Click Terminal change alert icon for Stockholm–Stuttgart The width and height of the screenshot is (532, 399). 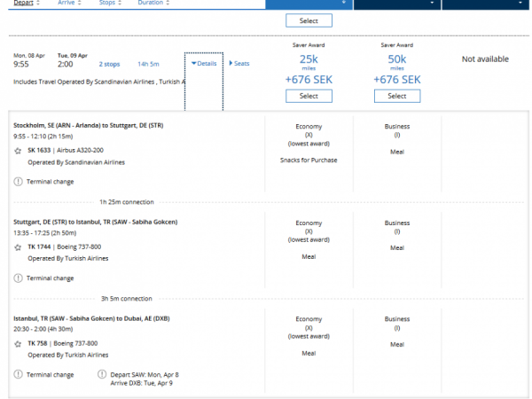click(x=19, y=182)
